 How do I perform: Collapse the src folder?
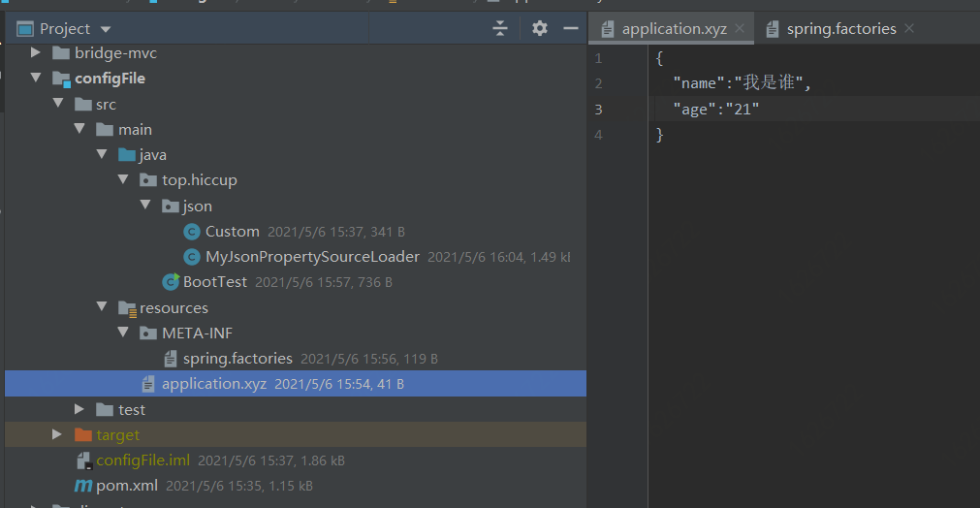coord(58,103)
